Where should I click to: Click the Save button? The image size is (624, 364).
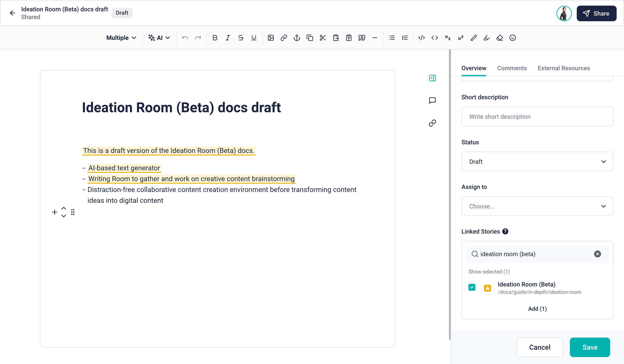pyautogui.click(x=590, y=347)
